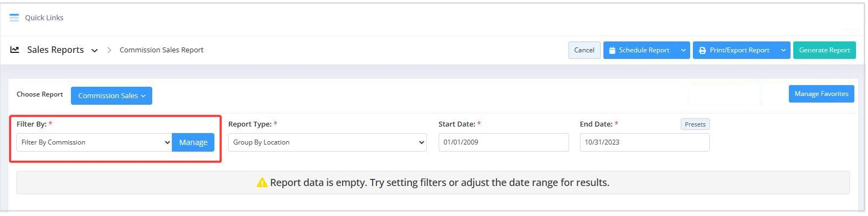
Task: Click the Sales Reports chart icon
Action: tap(15, 50)
